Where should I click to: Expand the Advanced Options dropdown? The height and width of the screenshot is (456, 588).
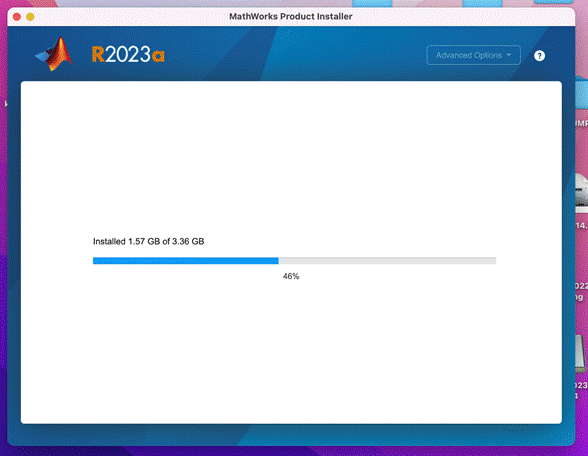[x=473, y=55]
